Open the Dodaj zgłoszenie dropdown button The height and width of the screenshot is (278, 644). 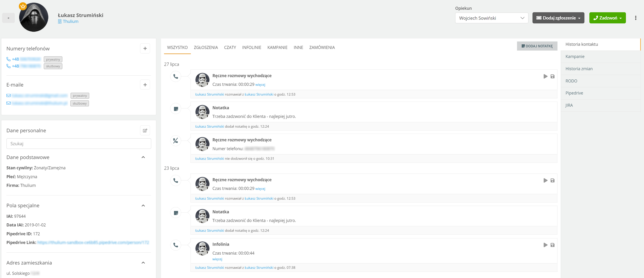coord(558,18)
